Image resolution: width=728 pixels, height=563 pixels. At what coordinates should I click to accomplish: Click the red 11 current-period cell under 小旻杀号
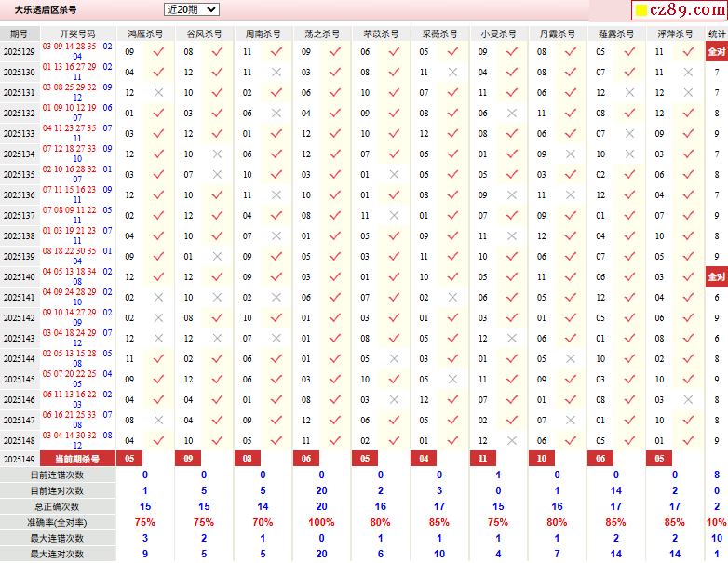click(483, 459)
